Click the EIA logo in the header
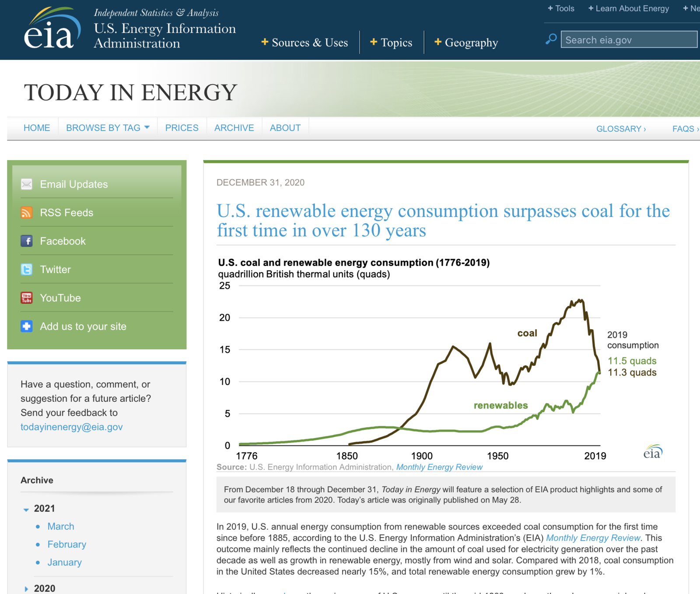The image size is (700, 594). (x=52, y=28)
